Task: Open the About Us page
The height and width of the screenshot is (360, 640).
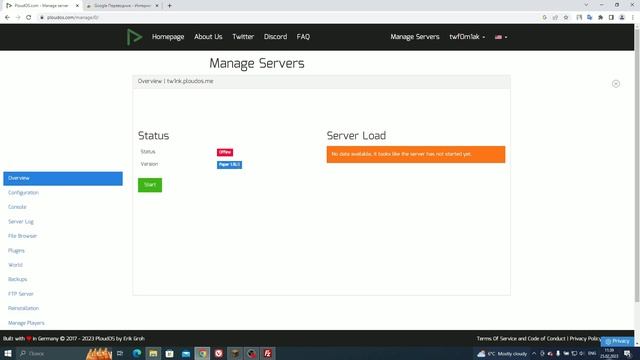Action: [208, 37]
